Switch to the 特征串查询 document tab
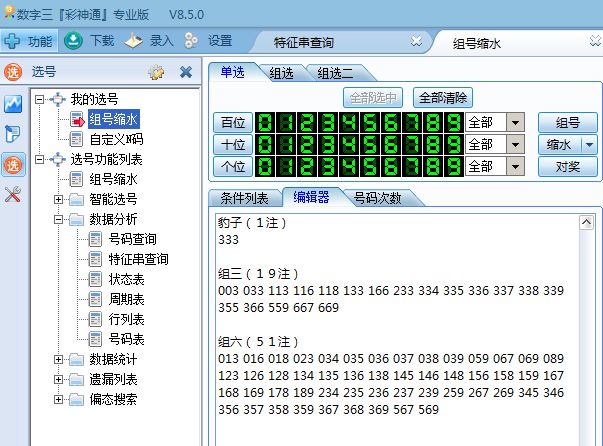Screen dimensions: 603x446 coord(303,42)
